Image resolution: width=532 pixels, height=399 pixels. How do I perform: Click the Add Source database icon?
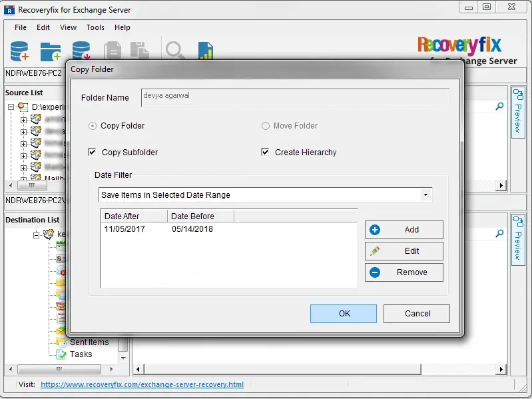(x=19, y=51)
